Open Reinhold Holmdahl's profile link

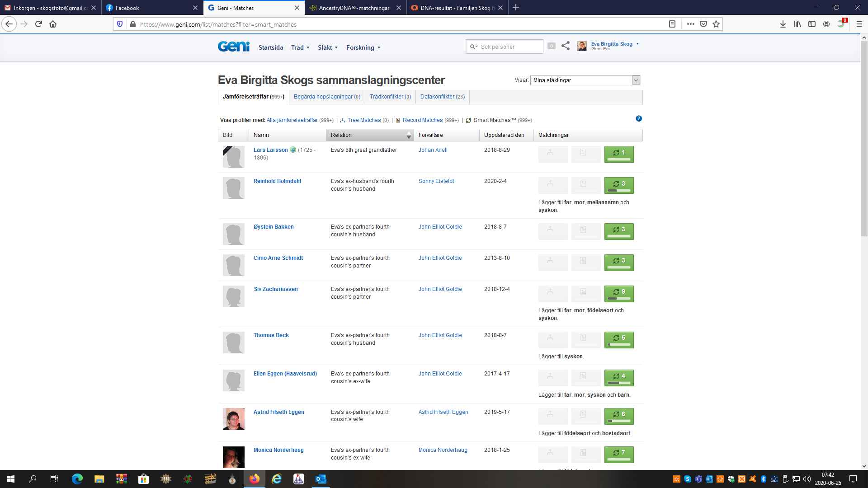(277, 181)
